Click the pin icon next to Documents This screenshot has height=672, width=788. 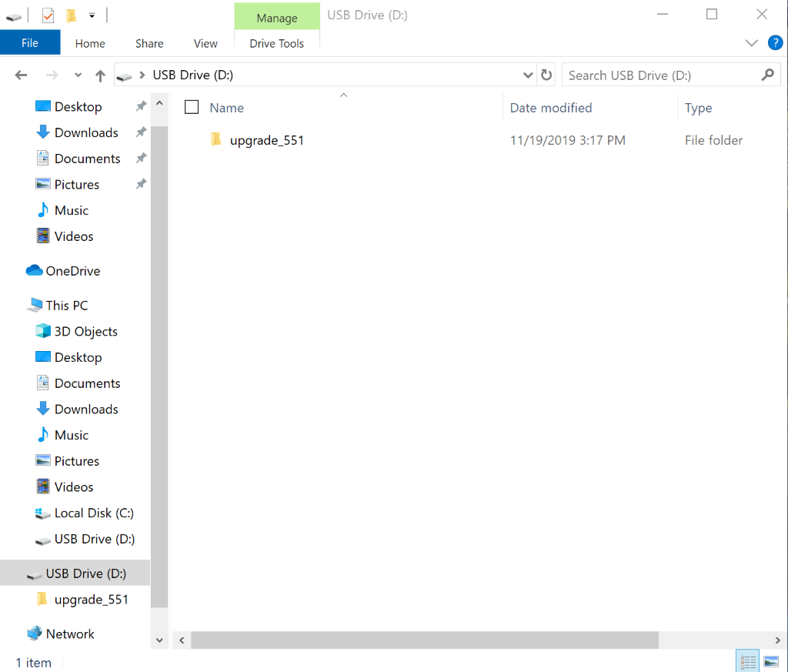[x=142, y=159]
